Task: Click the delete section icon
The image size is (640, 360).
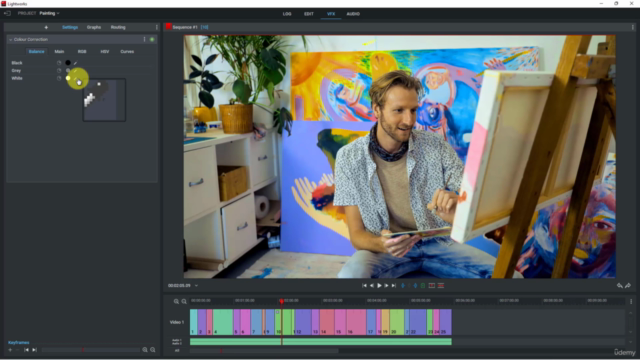Action: (x=432, y=286)
